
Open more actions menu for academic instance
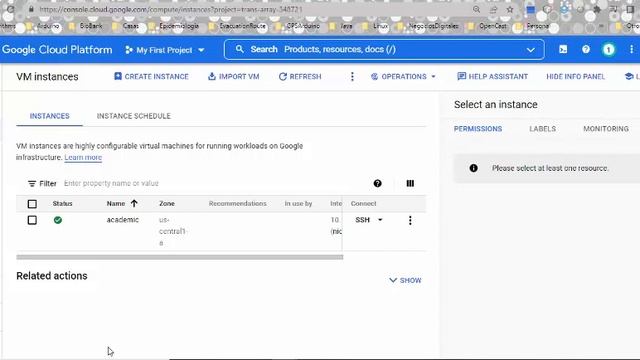[410, 220]
